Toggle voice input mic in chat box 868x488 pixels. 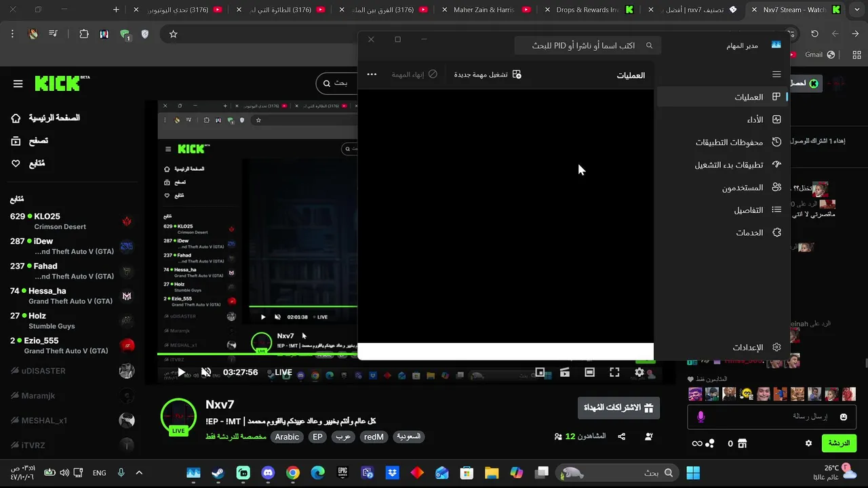click(701, 417)
